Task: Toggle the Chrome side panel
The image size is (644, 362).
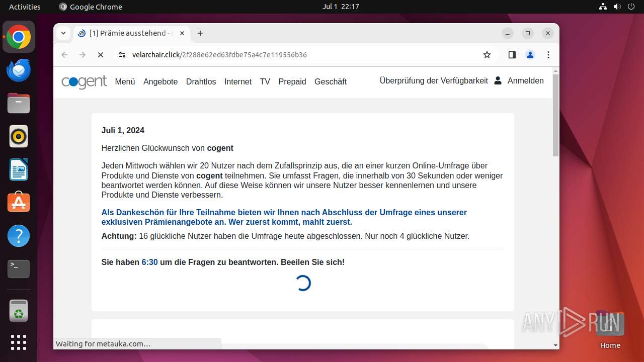Action: pos(512,55)
